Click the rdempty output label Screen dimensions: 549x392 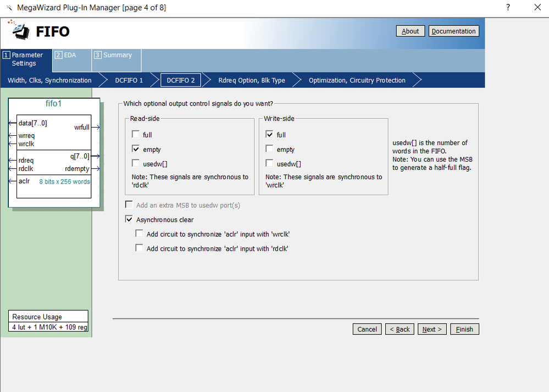coord(77,169)
